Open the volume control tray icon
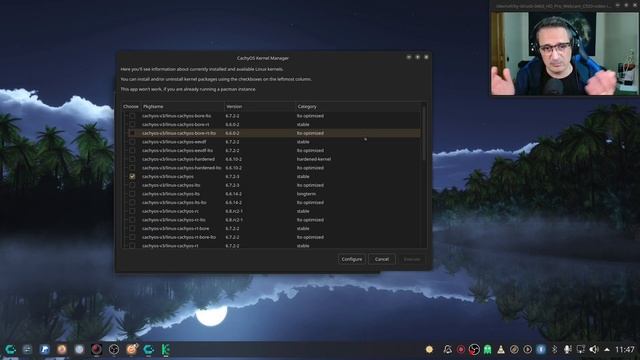640x360 pixels. (594, 349)
